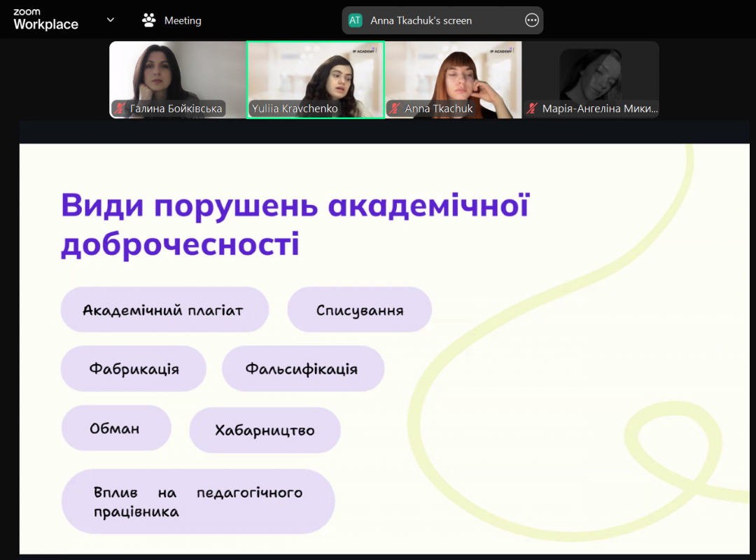Select Галина Бойківська's video thumbnail

pyautogui.click(x=177, y=73)
